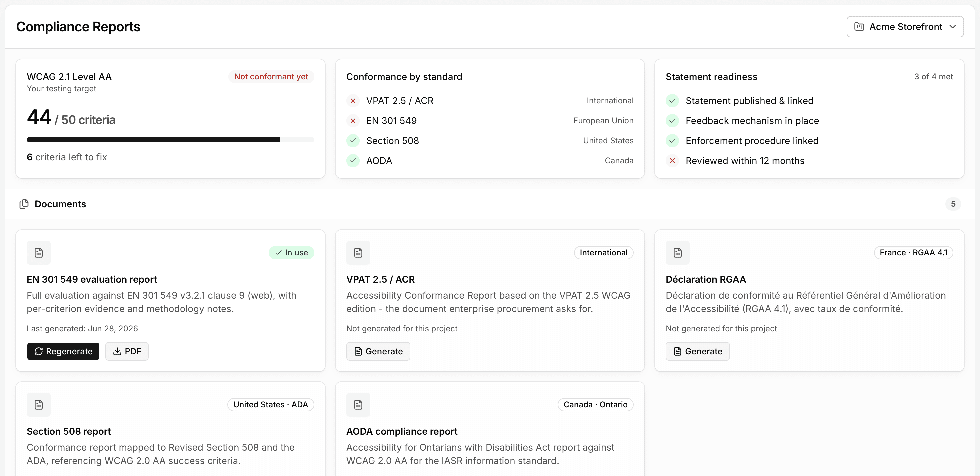Viewport: 980px width, 476px height.
Task: Click the Section 508 report title
Action: click(69, 431)
